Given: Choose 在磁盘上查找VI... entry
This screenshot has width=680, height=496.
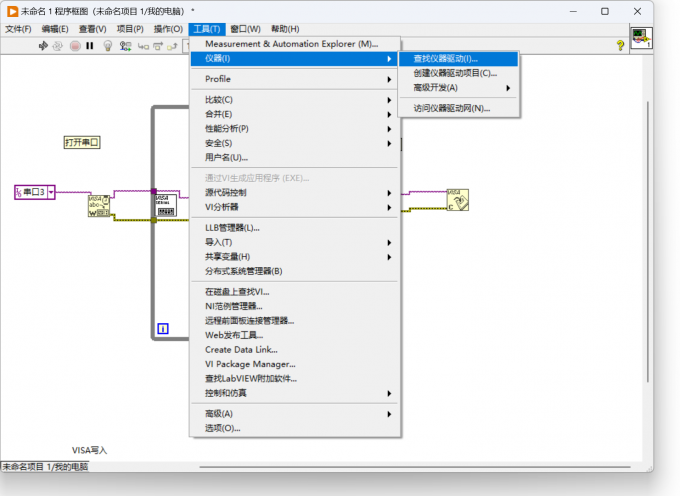Looking at the screenshot, I should pos(294,292).
